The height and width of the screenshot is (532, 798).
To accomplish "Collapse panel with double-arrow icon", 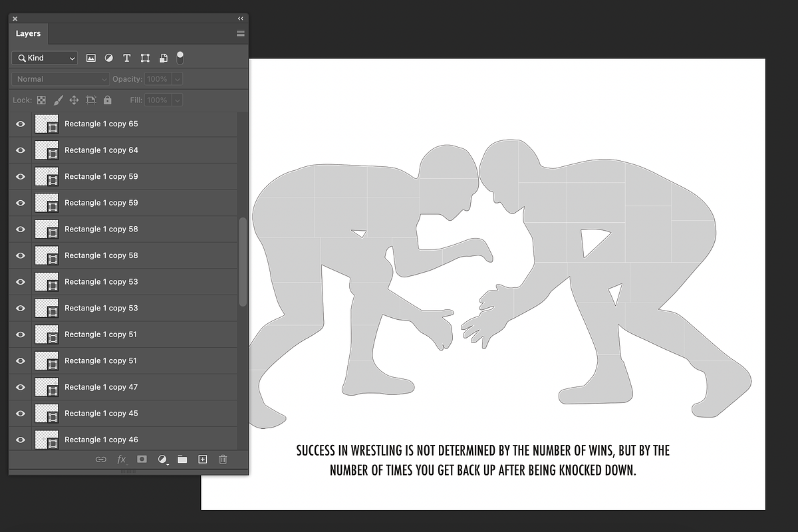I will (x=241, y=19).
